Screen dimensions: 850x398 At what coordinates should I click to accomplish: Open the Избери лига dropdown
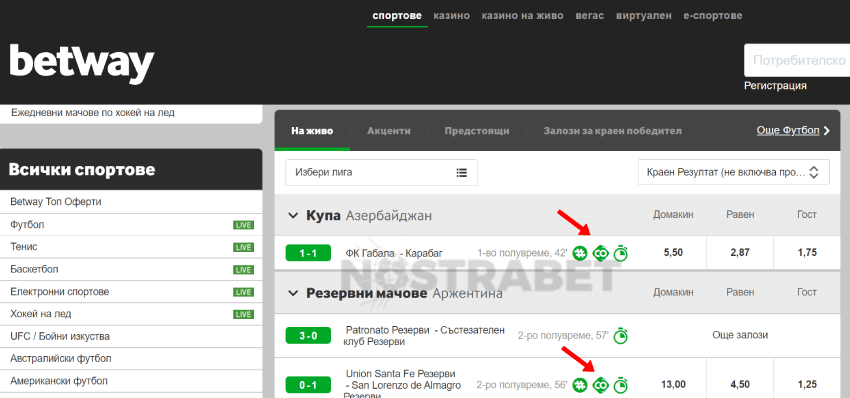382,173
